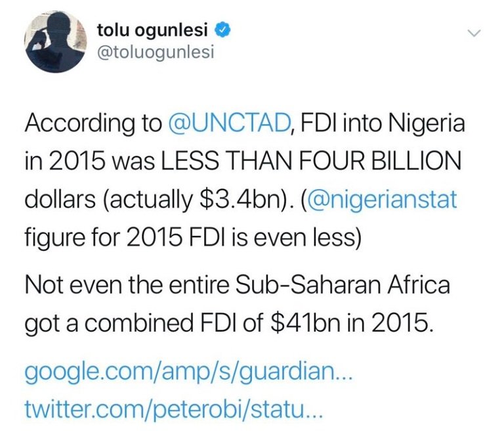
Task: Click "in 2015 was" in the tweet
Action: point(94,161)
